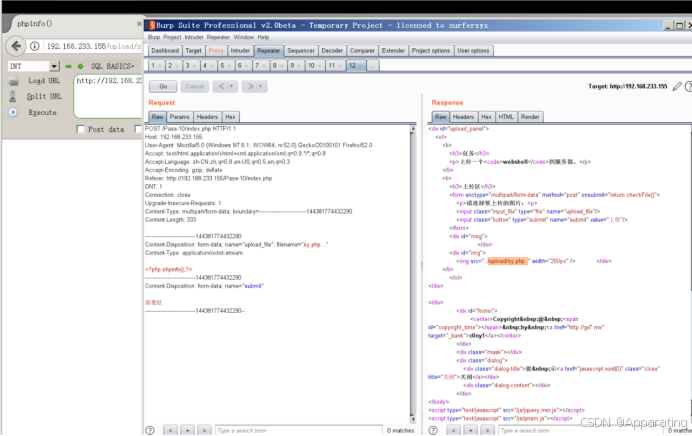Click the response pane help question icon
This screenshot has height=436, width=692.
(433, 430)
